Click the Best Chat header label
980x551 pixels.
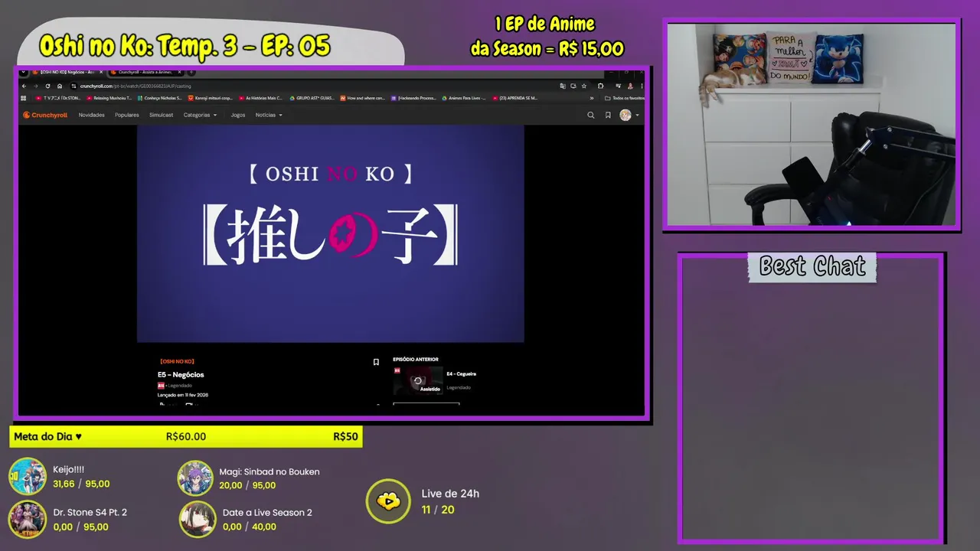(x=812, y=266)
